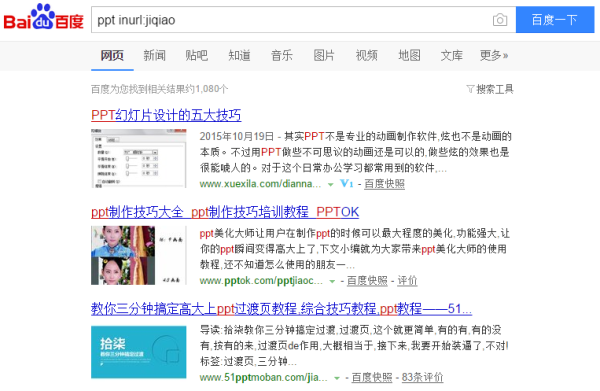
Task: Expand dropdown arrow after 51pptmoban URL
Action: coord(337,378)
